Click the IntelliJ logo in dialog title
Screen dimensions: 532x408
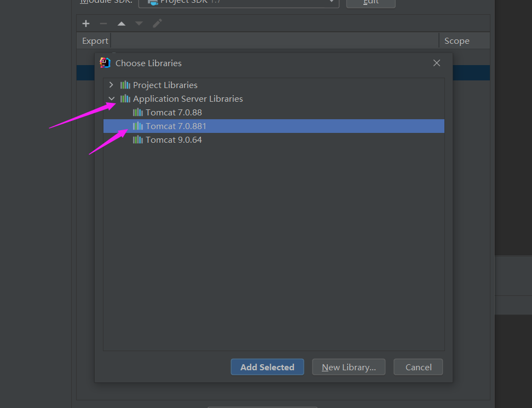(x=105, y=63)
